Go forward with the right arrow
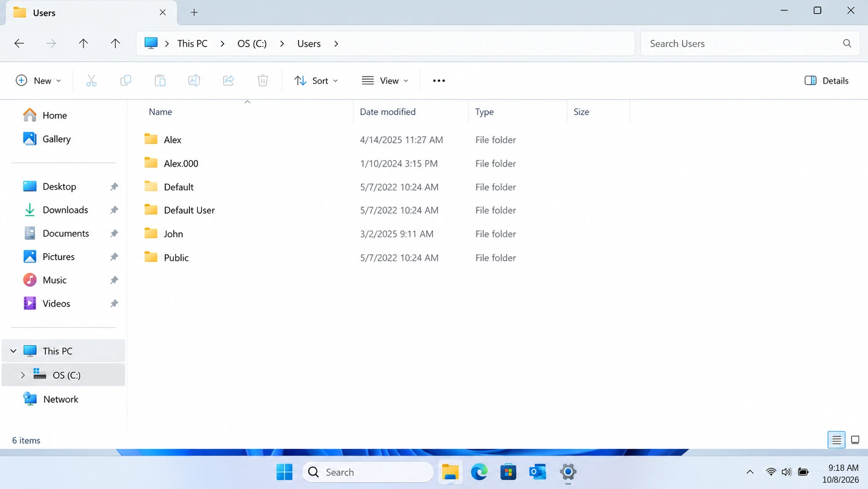The height and width of the screenshot is (489, 868). pos(51,44)
